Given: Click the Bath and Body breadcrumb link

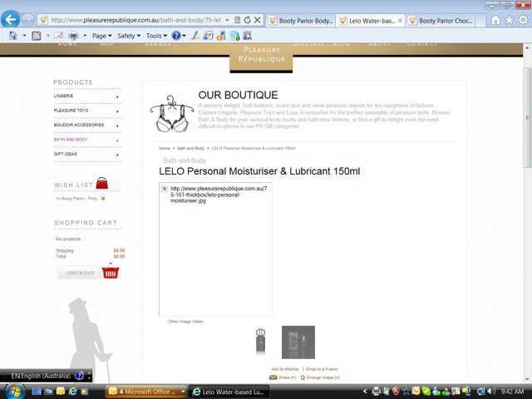Looking at the screenshot, I should pyautogui.click(x=190, y=148).
